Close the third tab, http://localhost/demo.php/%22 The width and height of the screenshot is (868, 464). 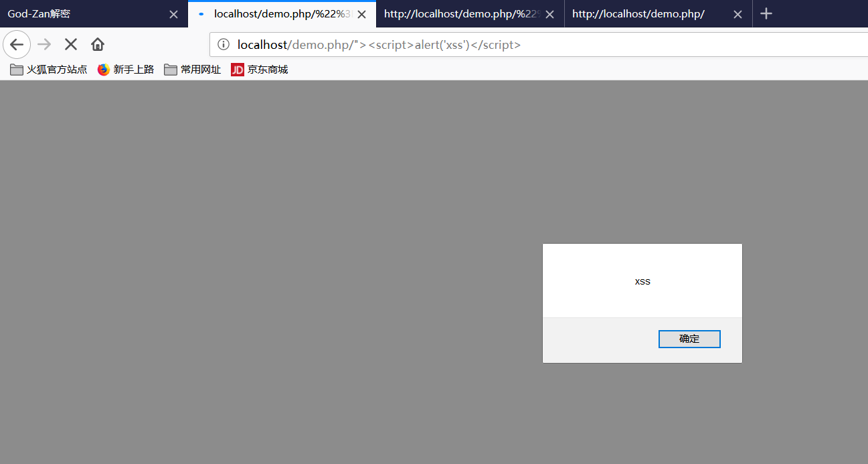(549, 15)
